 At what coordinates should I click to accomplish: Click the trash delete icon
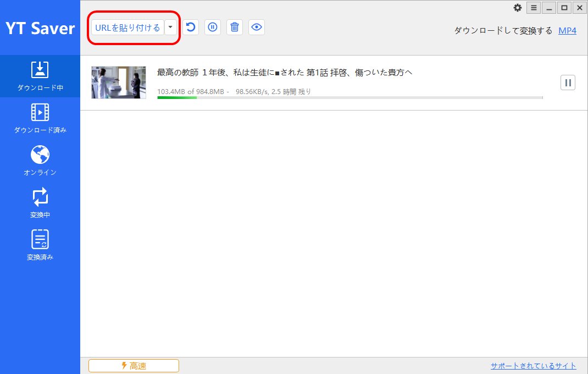pyautogui.click(x=235, y=27)
